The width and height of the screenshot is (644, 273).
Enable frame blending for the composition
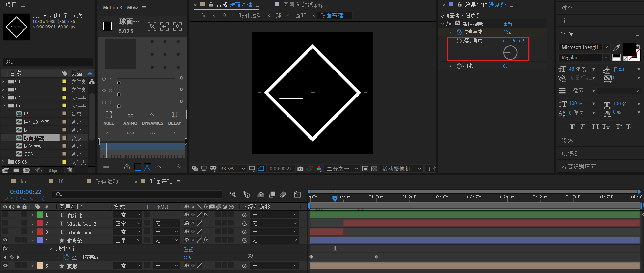click(x=272, y=194)
